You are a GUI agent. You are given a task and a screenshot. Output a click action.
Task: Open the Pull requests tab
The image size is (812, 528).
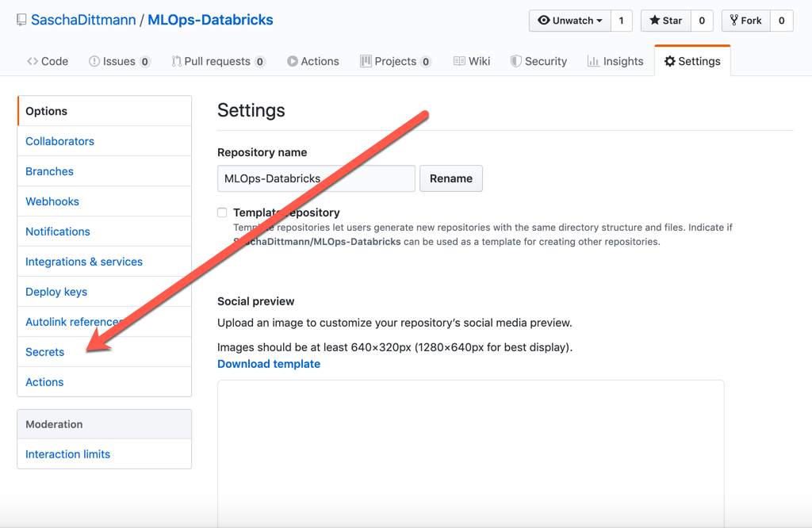coord(218,61)
